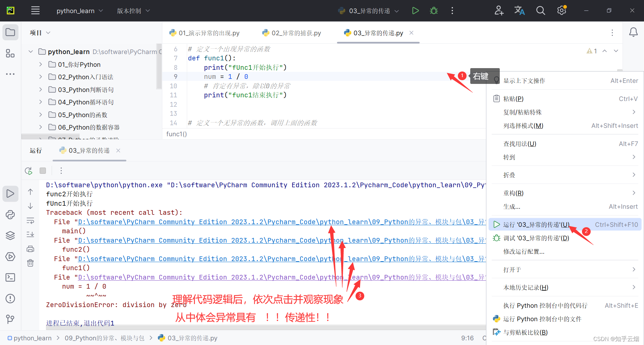The width and height of the screenshot is (644, 345).
Task: Expand the 01_你好Python folder
Action: [41, 64]
